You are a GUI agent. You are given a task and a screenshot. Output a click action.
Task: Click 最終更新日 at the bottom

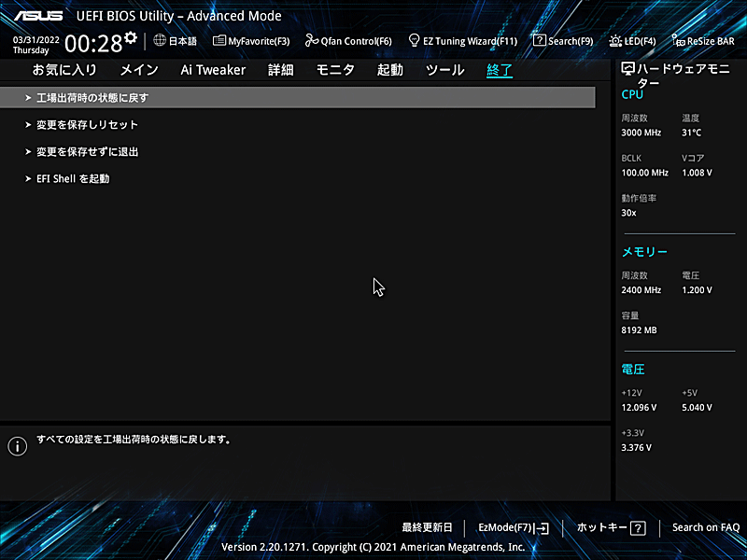click(x=427, y=527)
